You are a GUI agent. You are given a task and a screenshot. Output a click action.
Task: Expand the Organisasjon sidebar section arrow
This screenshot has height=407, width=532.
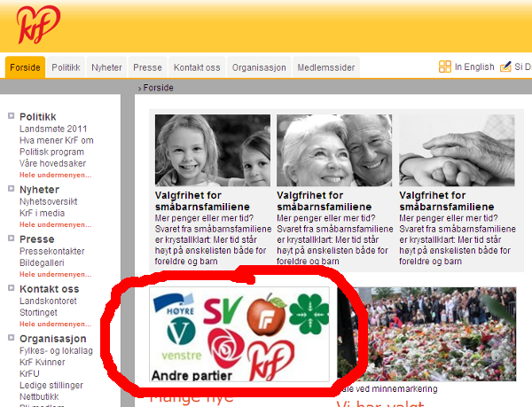click(x=12, y=338)
